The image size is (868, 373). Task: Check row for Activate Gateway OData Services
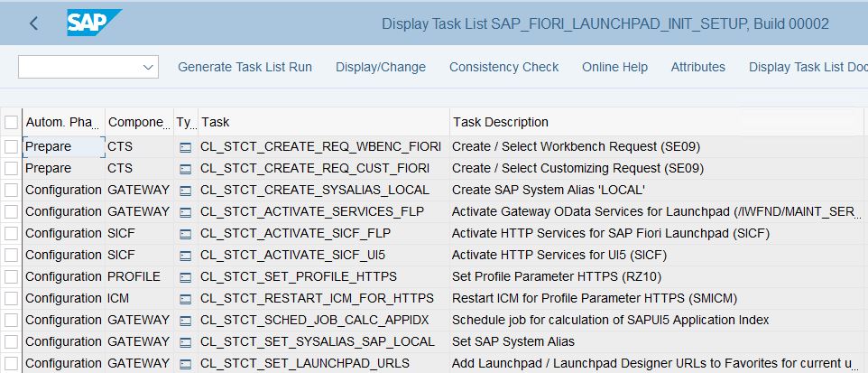coord(11,211)
